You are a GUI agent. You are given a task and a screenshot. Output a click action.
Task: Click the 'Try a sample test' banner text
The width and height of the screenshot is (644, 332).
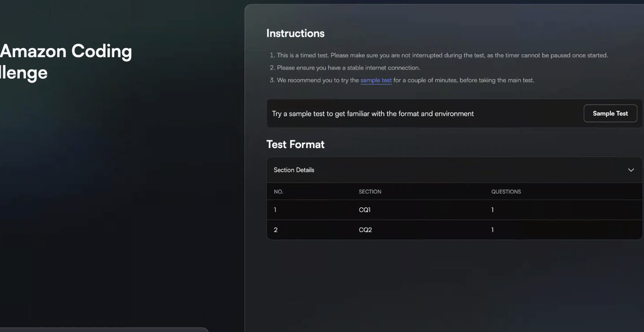point(373,114)
